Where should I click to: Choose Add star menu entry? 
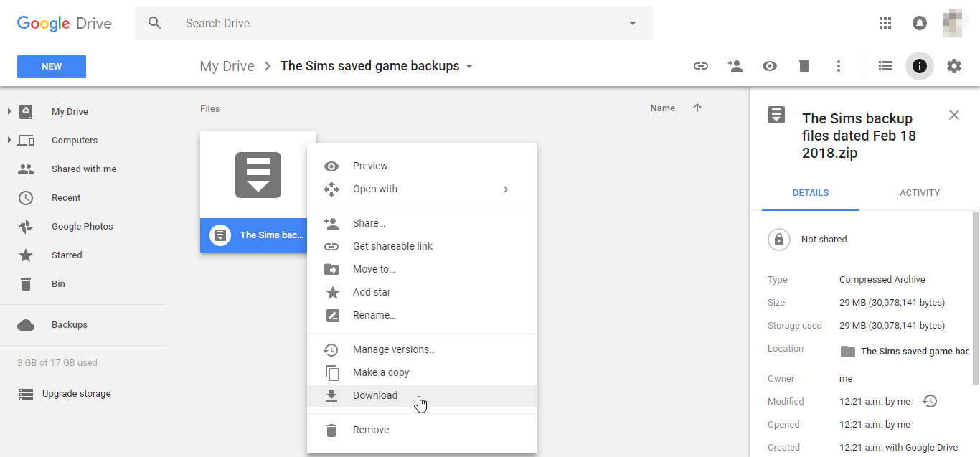point(421,292)
